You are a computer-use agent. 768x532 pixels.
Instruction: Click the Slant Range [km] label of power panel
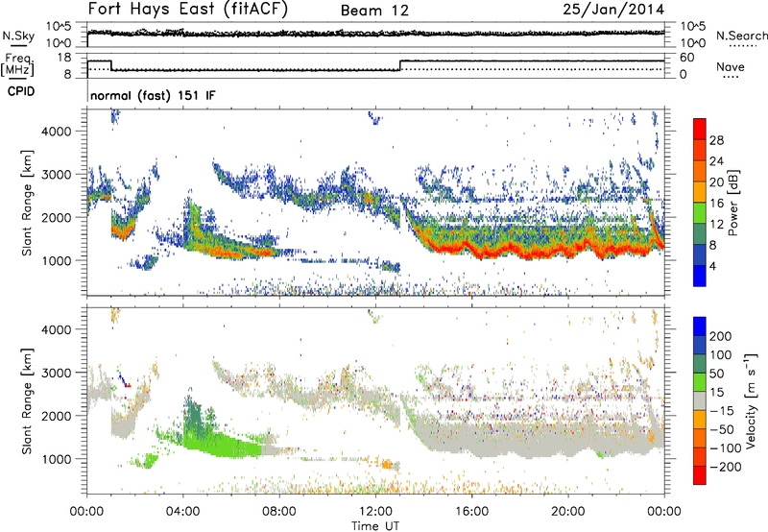coord(27,203)
